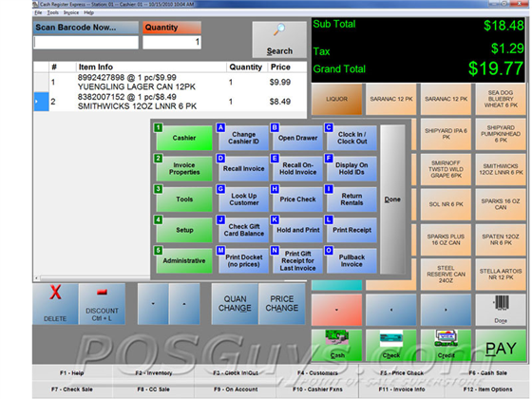Open the Tools menu in menu bar
Screen dimensions: 532x399
(x=52, y=12)
